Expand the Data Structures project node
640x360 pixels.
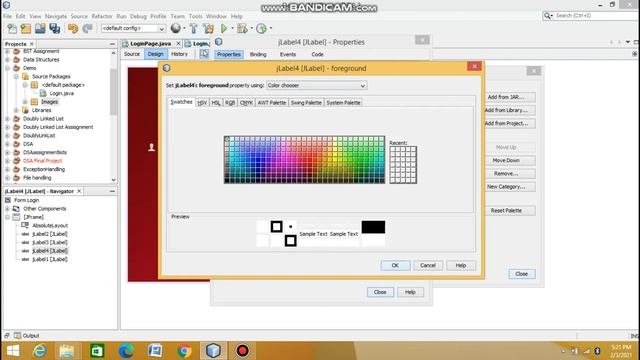pos(7,60)
